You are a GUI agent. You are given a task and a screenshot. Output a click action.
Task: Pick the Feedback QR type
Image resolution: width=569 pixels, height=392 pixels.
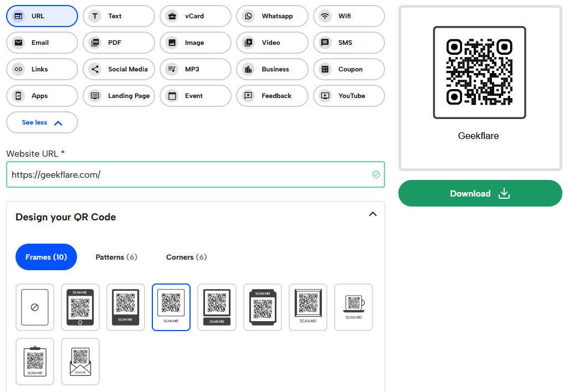(272, 96)
